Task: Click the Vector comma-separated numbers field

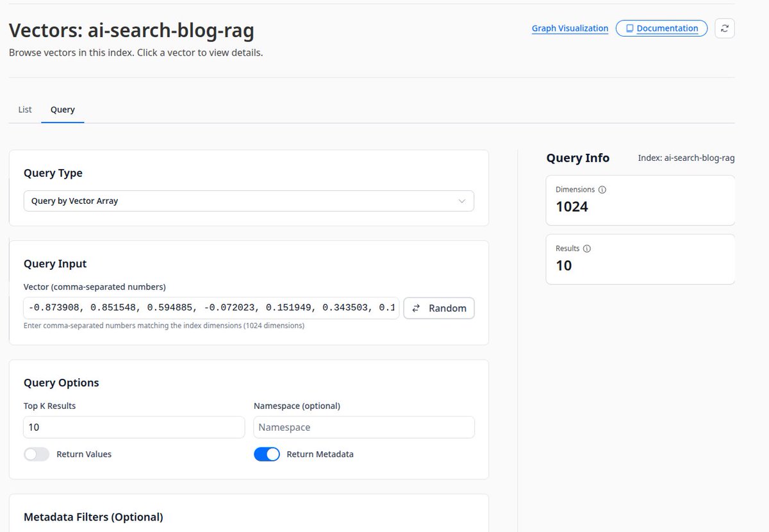Action: pos(210,308)
